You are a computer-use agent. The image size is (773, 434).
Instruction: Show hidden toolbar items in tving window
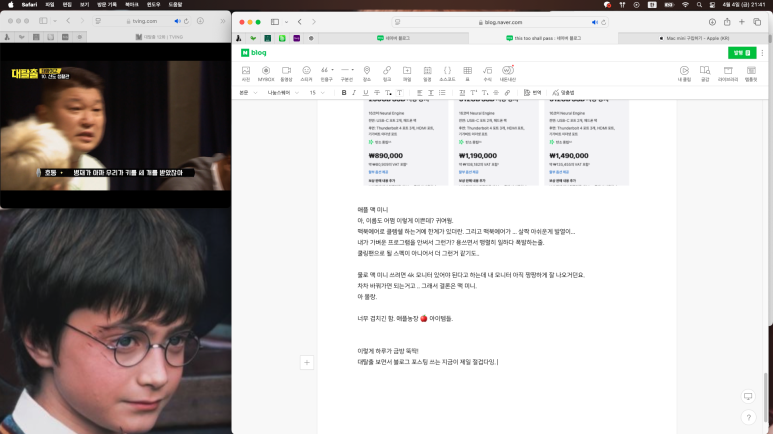tap(223, 21)
